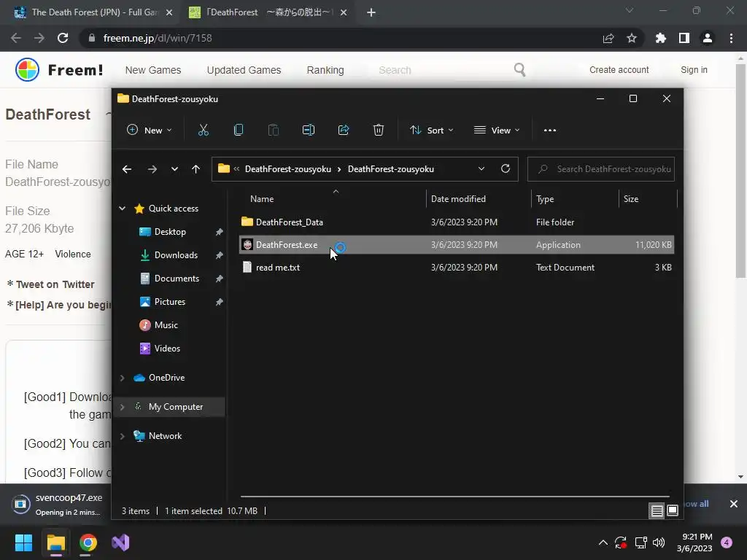Expand the Network tree node
The height and width of the screenshot is (560, 747).
pos(123,436)
